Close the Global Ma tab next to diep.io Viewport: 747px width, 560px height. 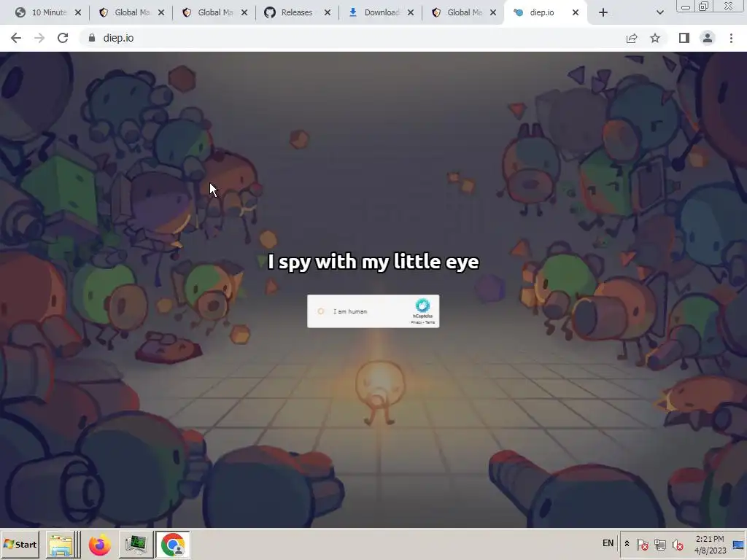[493, 12]
